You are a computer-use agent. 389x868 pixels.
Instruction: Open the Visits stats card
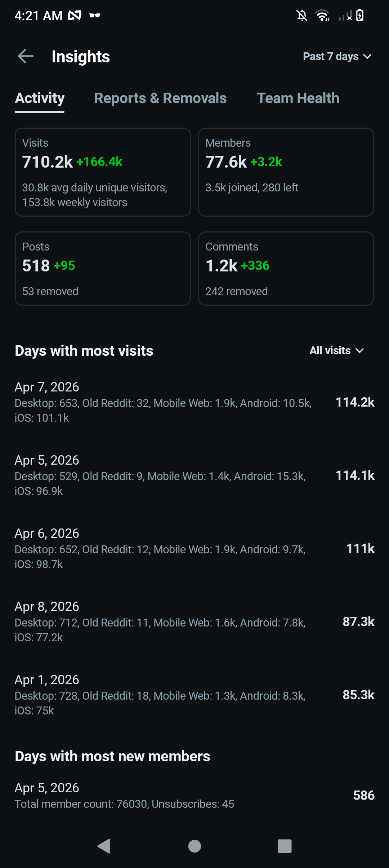click(x=103, y=172)
